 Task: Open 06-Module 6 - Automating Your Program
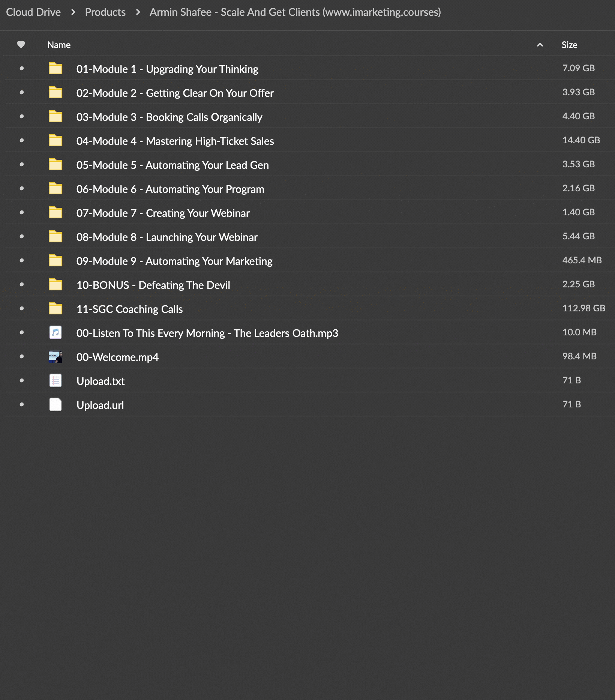[x=170, y=189]
